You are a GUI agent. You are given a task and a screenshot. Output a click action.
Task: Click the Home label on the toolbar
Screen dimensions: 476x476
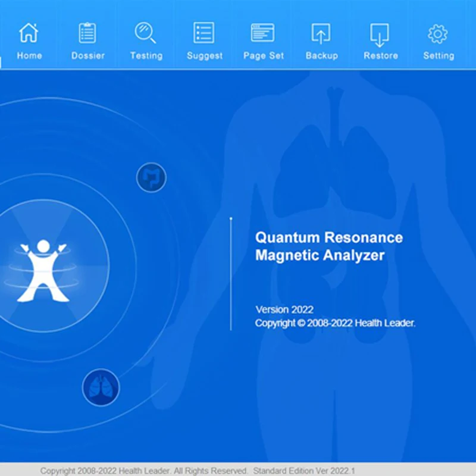[29, 55]
